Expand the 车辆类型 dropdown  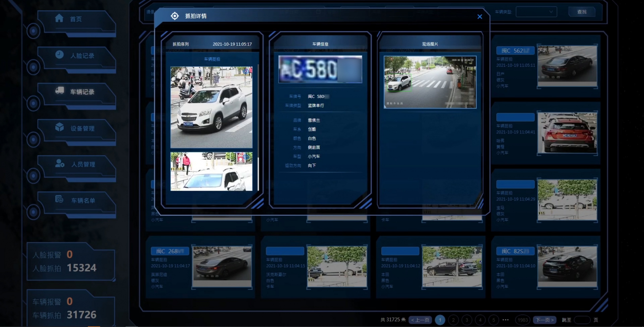536,12
